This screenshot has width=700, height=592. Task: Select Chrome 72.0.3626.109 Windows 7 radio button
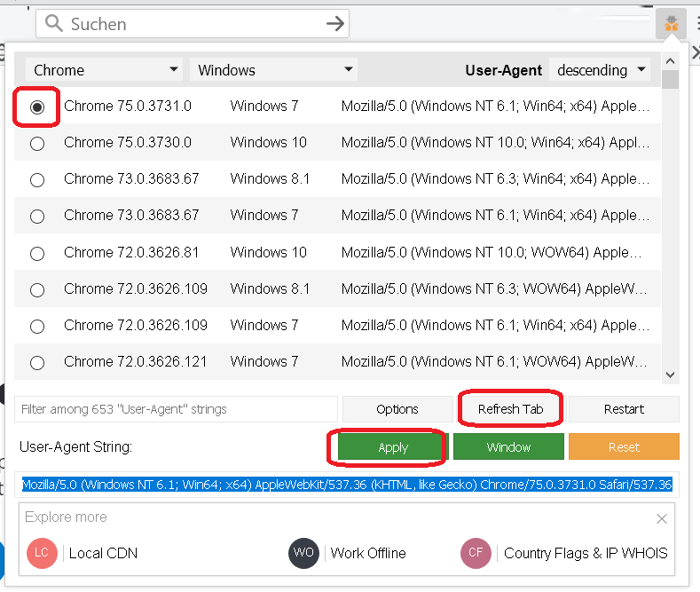[x=37, y=327]
